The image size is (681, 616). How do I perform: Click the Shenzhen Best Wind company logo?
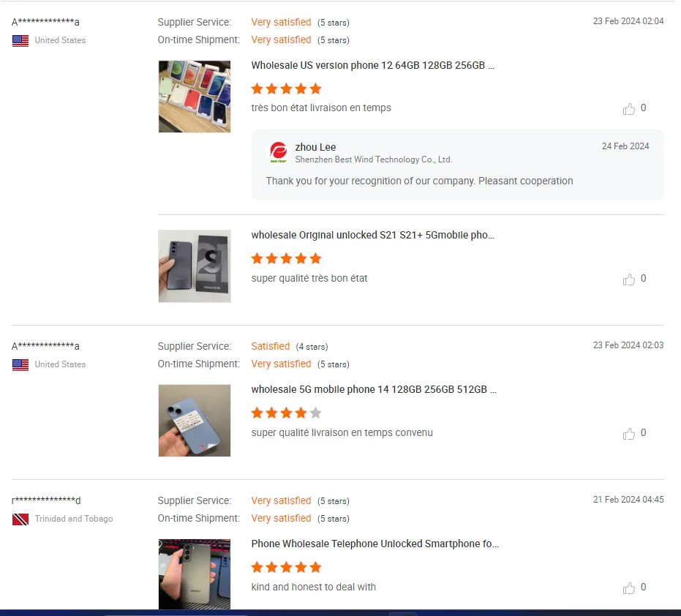coord(279,152)
